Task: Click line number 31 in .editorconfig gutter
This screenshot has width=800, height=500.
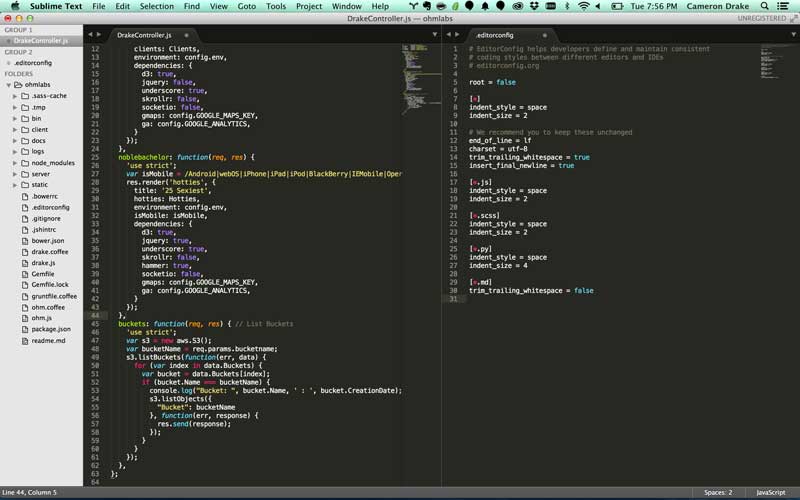Action: [454, 299]
